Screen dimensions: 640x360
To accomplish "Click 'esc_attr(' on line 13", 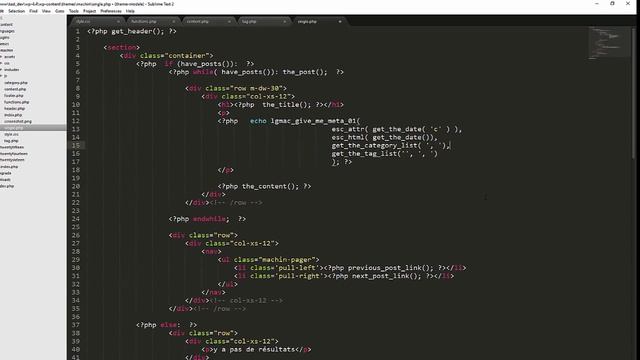I will pyautogui.click(x=350, y=129).
